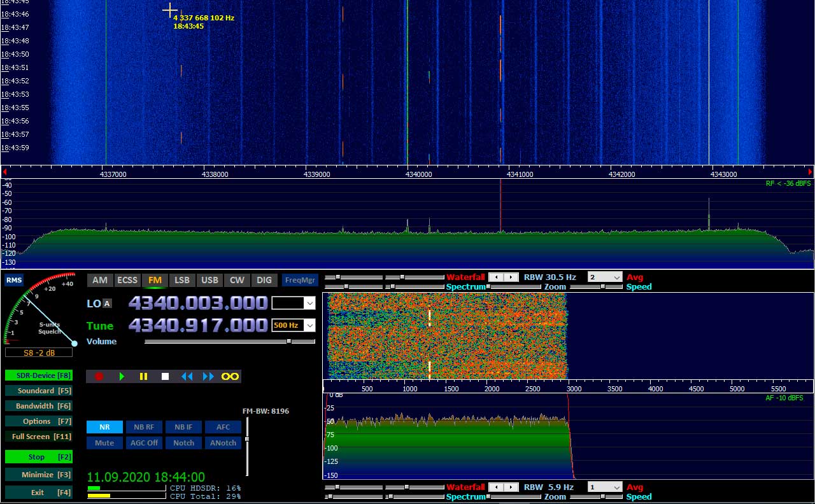Viewport: 815px width, 504px height.
Task: Click the 4343000 label on the frequency scale
Action: click(x=723, y=174)
